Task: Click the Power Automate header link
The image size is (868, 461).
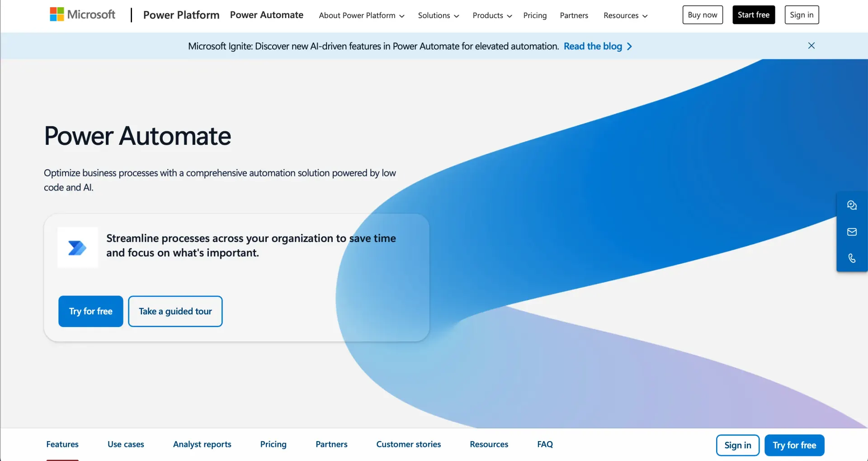Action: click(x=267, y=15)
